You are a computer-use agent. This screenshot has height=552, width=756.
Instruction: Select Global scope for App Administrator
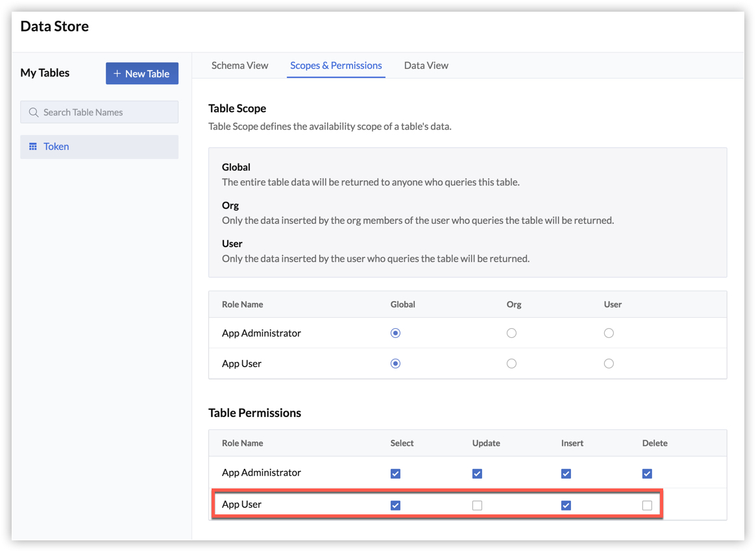click(x=395, y=333)
